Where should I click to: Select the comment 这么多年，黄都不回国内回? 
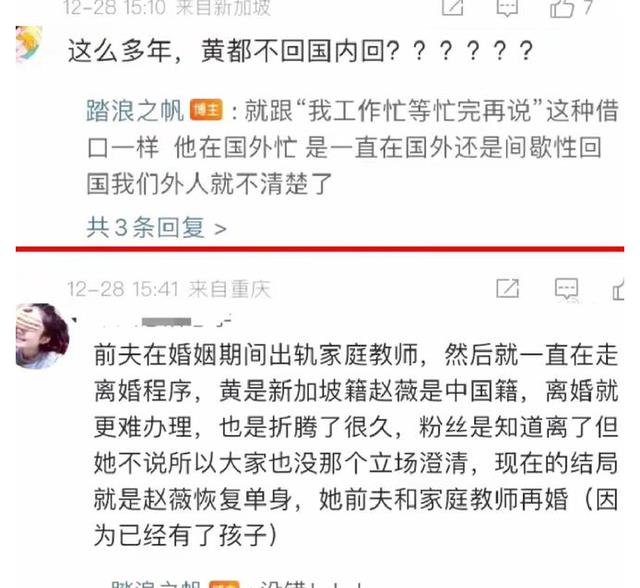click(x=300, y=51)
